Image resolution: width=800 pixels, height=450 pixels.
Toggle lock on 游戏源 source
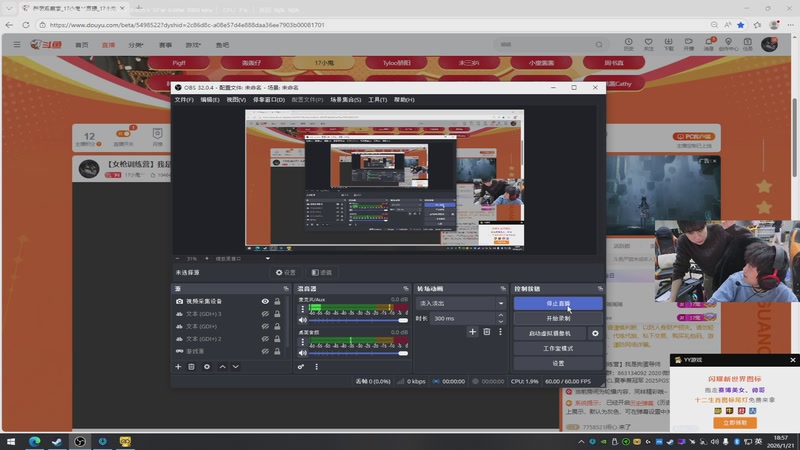(x=277, y=352)
